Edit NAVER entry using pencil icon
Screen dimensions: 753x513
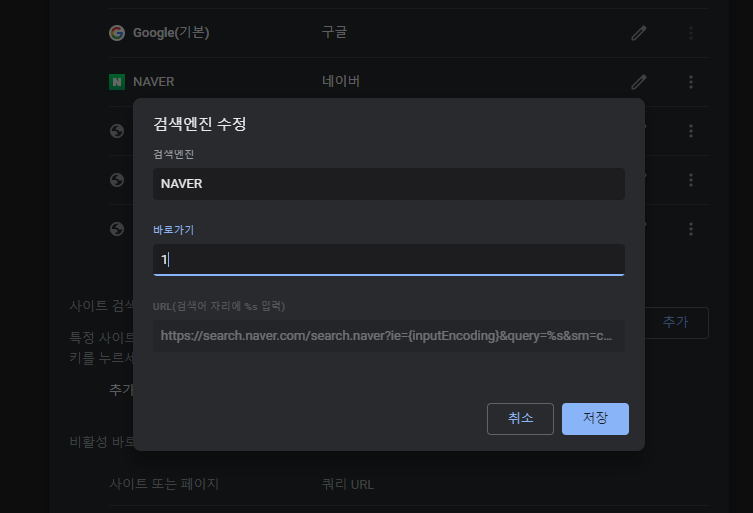point(639,82)
